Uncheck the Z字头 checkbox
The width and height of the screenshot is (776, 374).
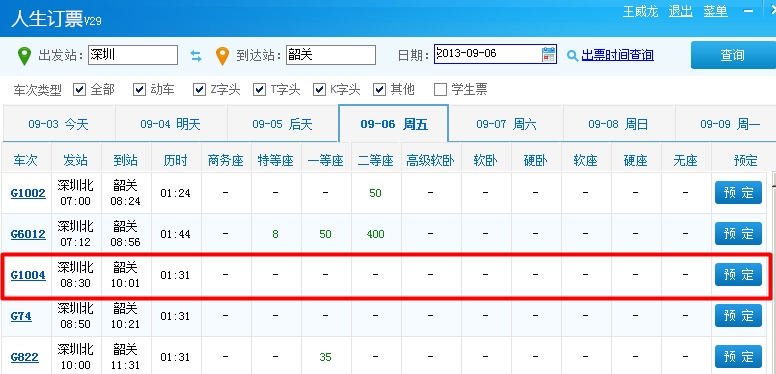click(x=199, y=90)
